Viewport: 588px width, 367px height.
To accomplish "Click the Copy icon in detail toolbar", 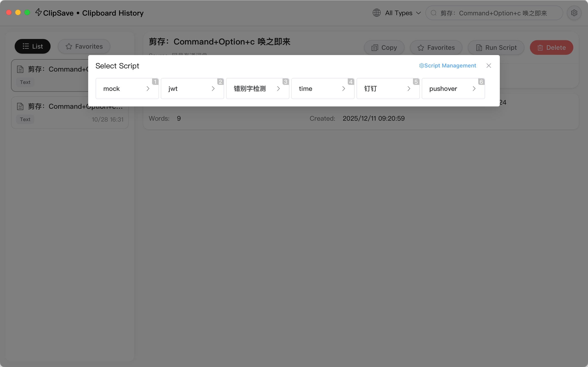I will [x=375, y=47].
